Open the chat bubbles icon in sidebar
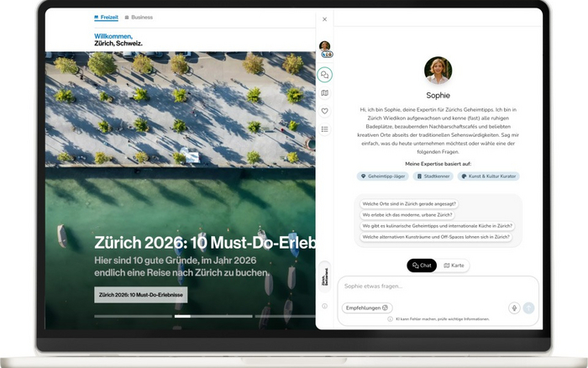The image size is (588, 368). pos(325,75)
